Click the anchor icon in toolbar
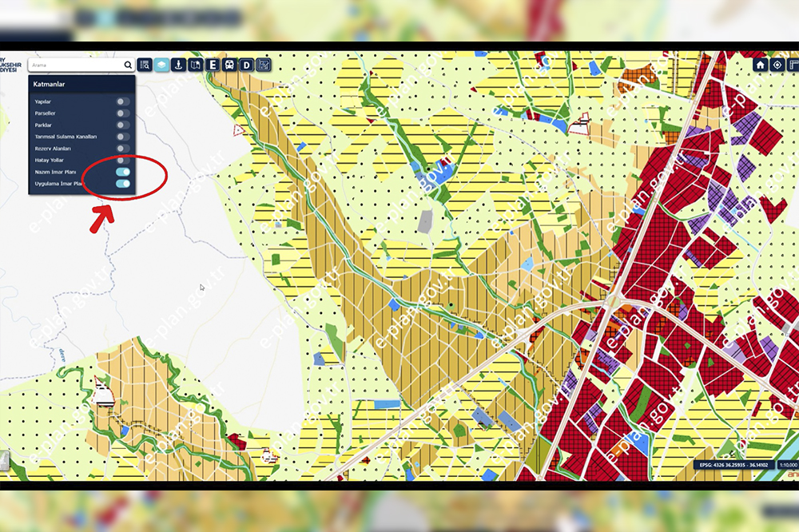This screenshot has height=532, width=799. (179, 66)
